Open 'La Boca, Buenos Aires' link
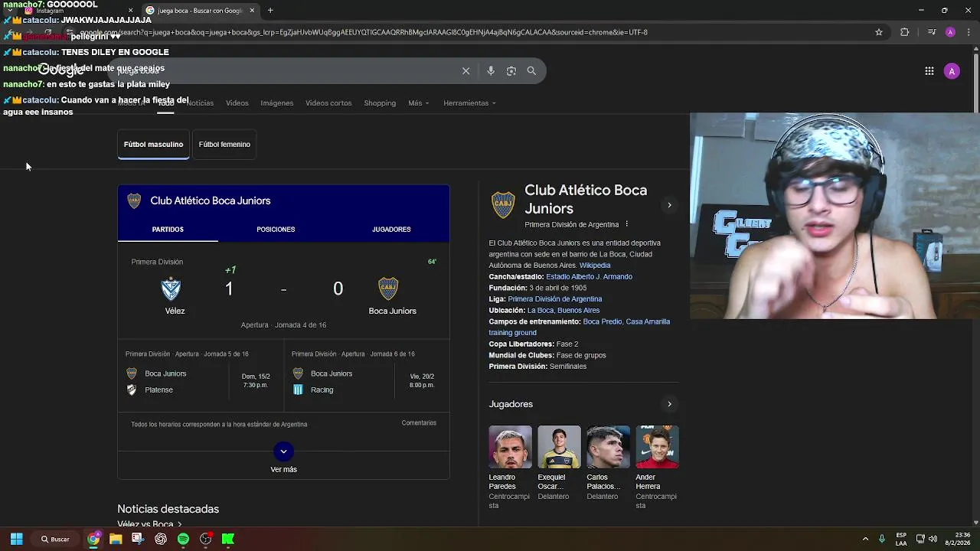The width and height of the screenshot is (980, 551). click(x=563, y=311)
